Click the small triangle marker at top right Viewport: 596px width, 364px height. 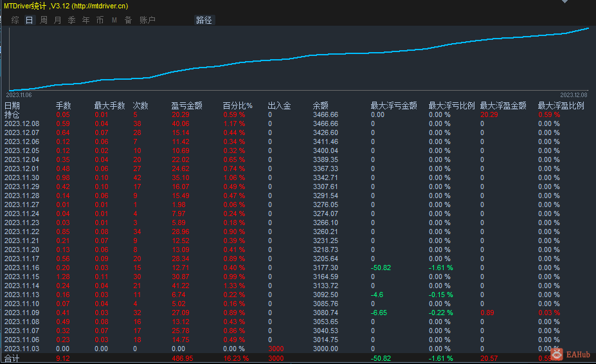pyautogui.click(x=565, y=2)
